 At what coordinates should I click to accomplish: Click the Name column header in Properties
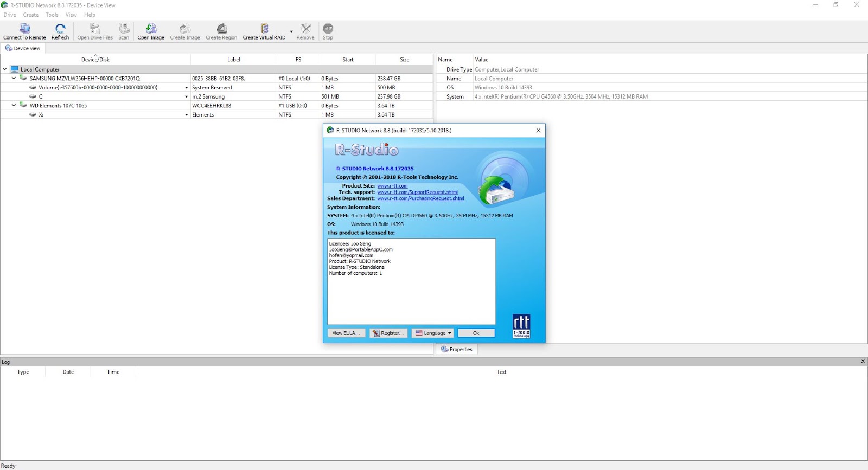coord(455,60)
